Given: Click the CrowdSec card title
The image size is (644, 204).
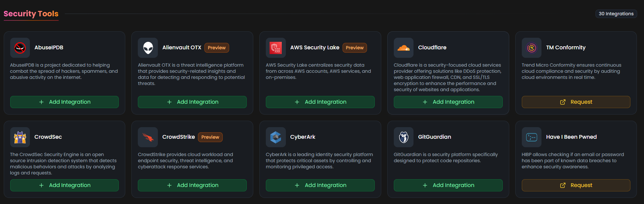Looking at the screenshot, I should 48,137.
